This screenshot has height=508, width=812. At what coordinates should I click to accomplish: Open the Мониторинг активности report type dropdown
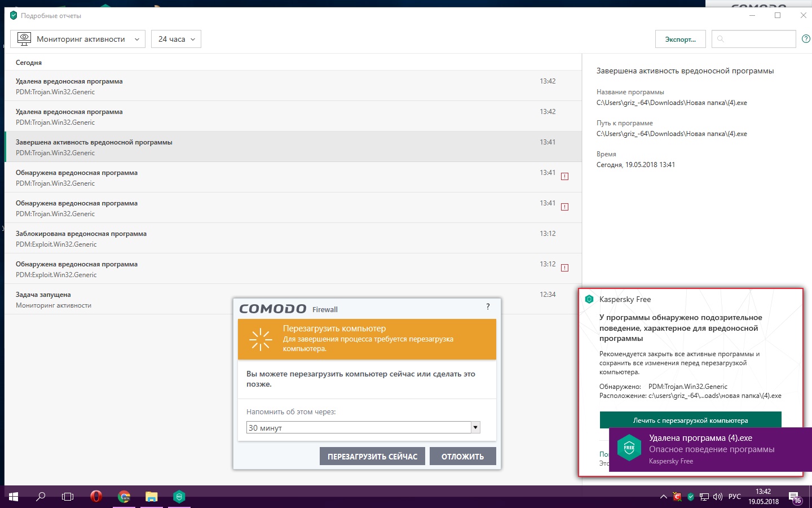(78, 39)
